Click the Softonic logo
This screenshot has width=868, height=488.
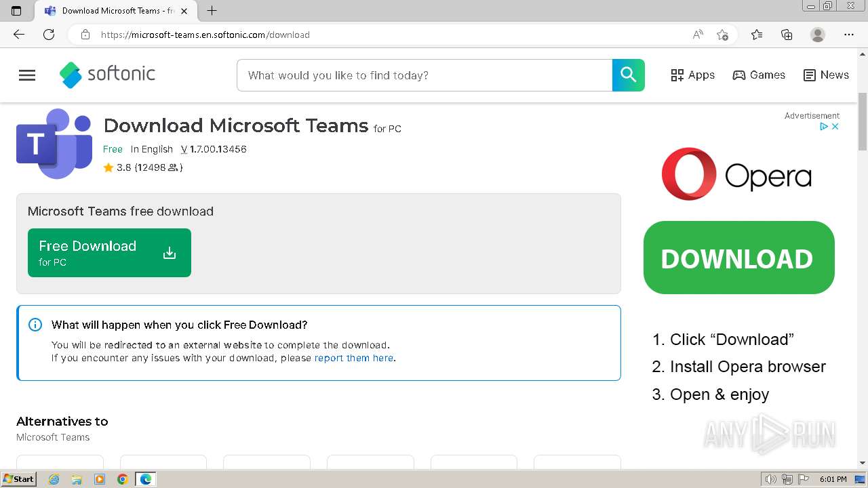108,75
